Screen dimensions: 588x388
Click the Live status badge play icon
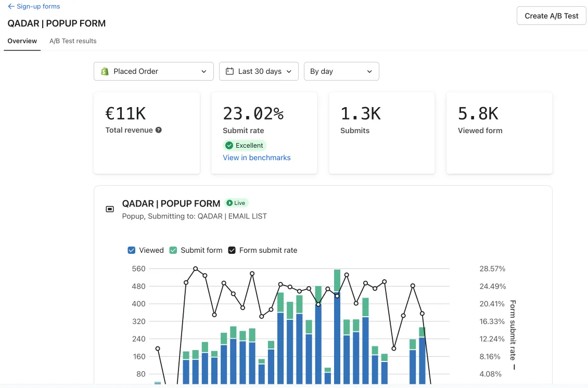[229, 203]
